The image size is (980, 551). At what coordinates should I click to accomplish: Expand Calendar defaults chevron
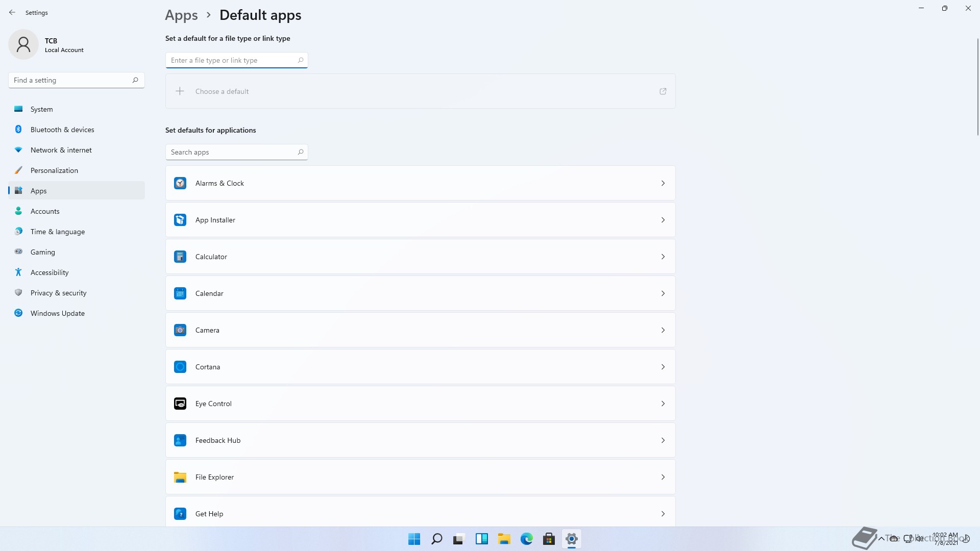coord(663,293)
